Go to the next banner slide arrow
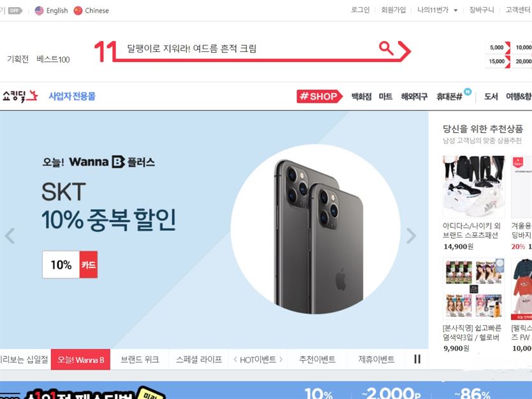Screen dimensions: 532x399 [x=411, y=236]
